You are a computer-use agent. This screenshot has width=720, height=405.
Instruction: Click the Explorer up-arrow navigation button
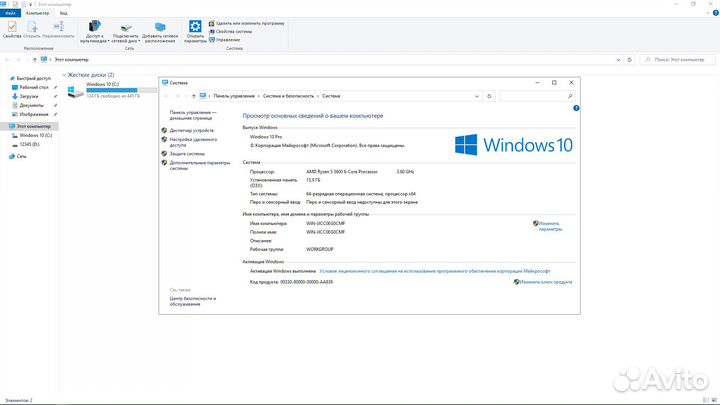tap(34, 60)
